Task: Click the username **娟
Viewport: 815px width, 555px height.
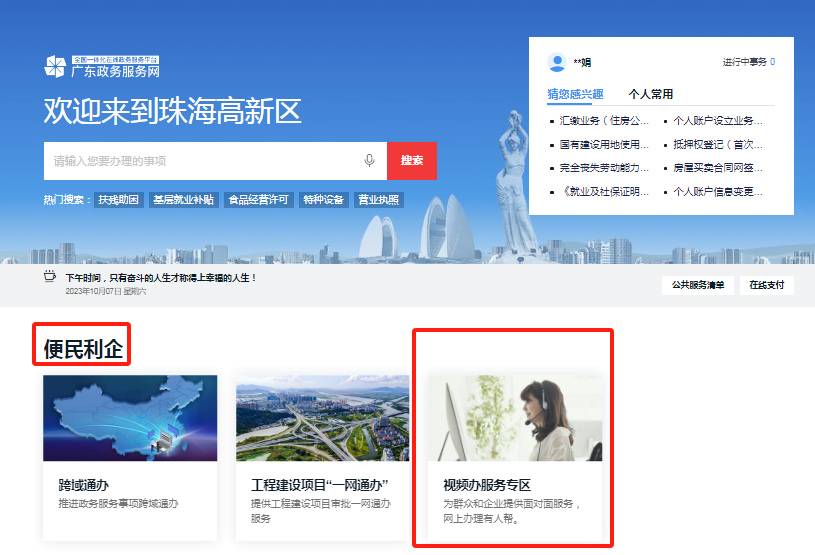Action: coord(582,62)
